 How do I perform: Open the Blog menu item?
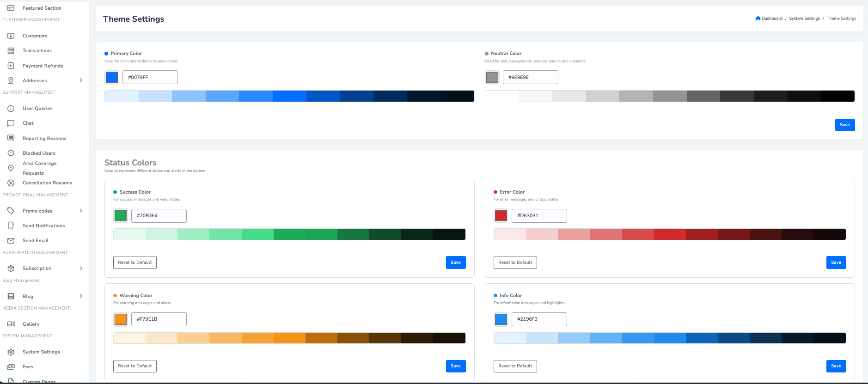pos(28,296)
